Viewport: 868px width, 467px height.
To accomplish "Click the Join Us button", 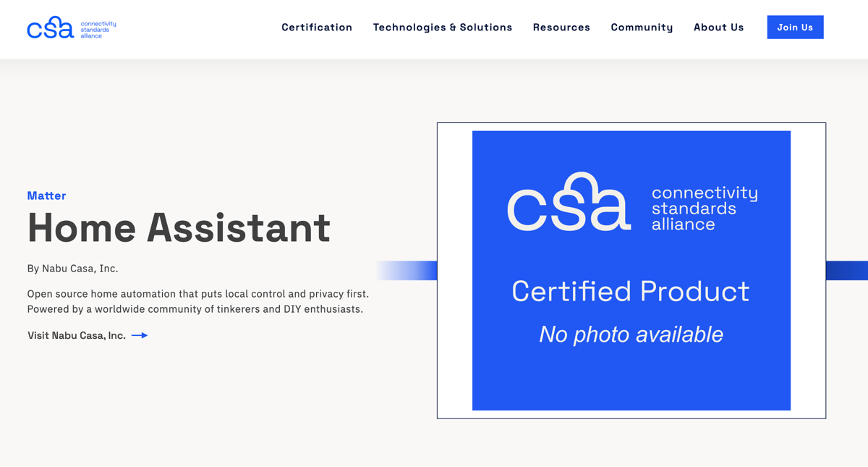I will tap(795, 27).
